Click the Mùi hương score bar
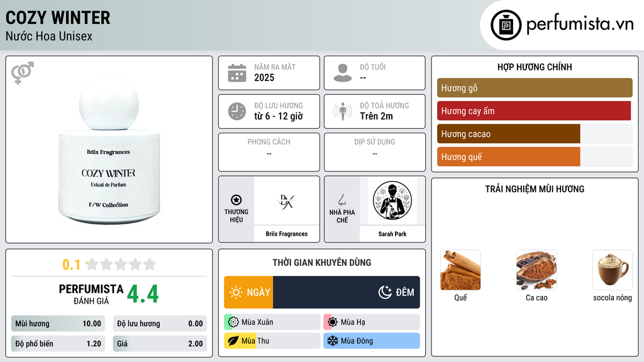 pyautogui.click(x=58, y=324)
